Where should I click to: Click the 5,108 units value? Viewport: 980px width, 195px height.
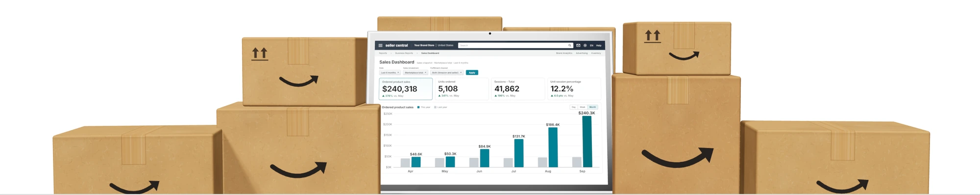[448, 89]
